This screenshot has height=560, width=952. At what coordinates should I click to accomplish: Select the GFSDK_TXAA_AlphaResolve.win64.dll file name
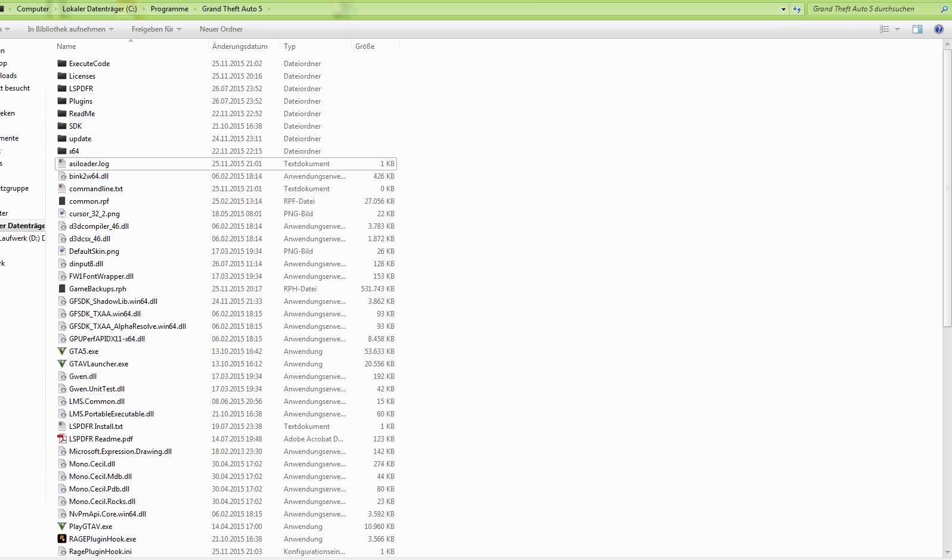pos(128,326)
